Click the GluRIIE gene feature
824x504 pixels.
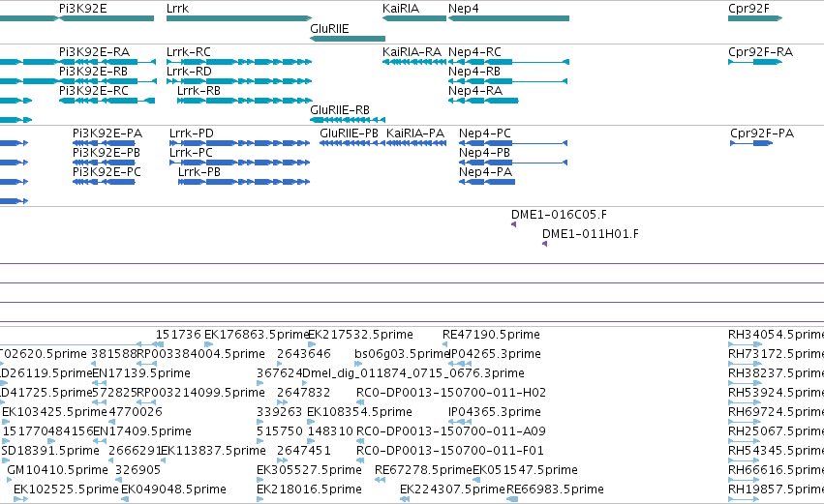click(348, 39)
